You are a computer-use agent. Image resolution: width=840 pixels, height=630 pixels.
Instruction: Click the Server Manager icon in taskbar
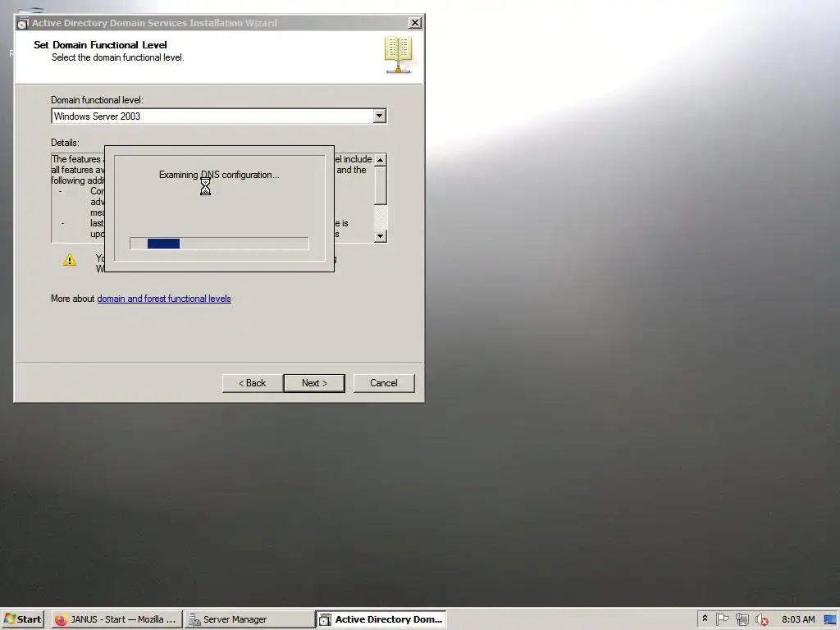coord(194,619)
